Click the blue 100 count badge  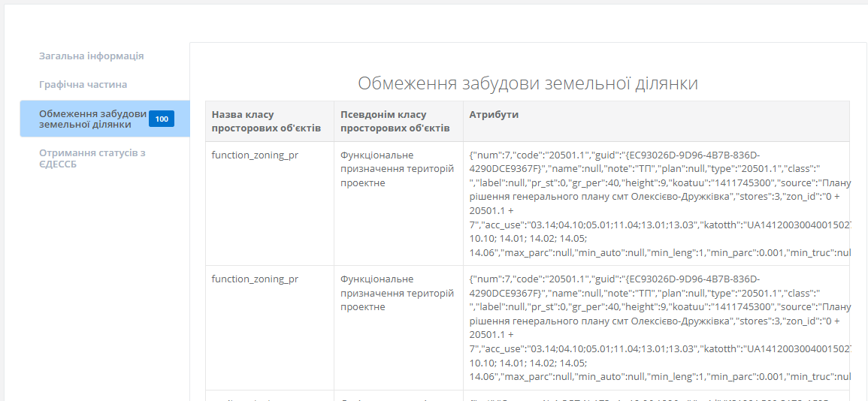tap(162, 119)
